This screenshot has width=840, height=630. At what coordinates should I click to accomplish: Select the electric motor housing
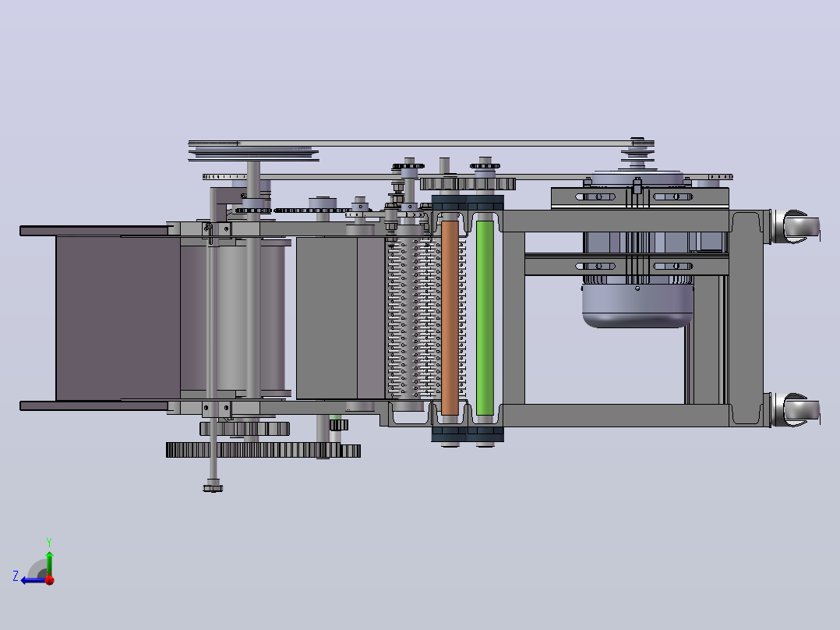[x=637, y=305]
